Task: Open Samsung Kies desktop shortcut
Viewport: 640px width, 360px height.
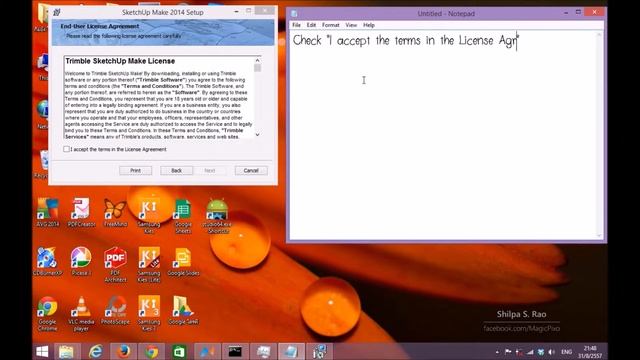Action: click(149, 216)
